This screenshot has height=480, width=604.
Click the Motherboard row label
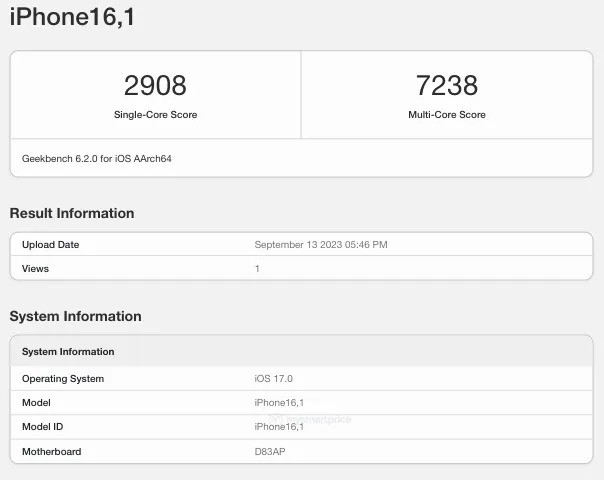(x=52, y=451)
